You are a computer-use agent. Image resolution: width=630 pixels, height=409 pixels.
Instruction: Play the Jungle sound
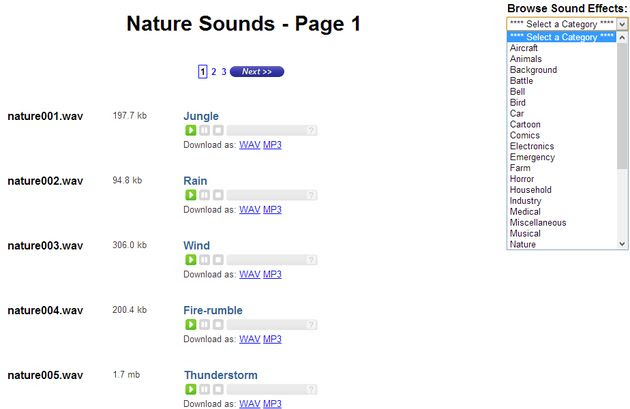click(x=190, y=130)
